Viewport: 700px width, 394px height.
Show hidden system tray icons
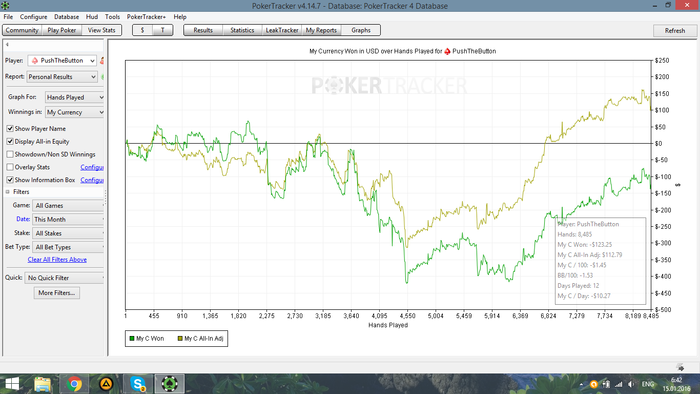point(581,384)
